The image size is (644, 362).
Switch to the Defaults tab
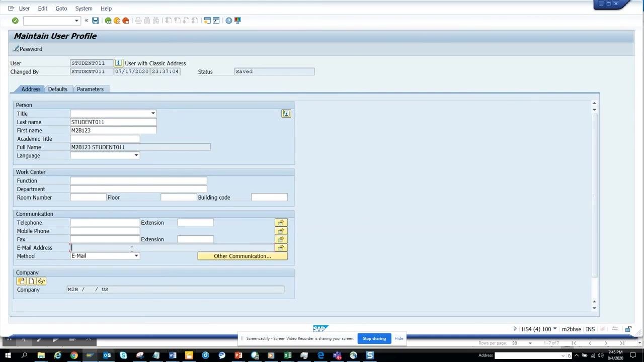[x=58, y=89]
